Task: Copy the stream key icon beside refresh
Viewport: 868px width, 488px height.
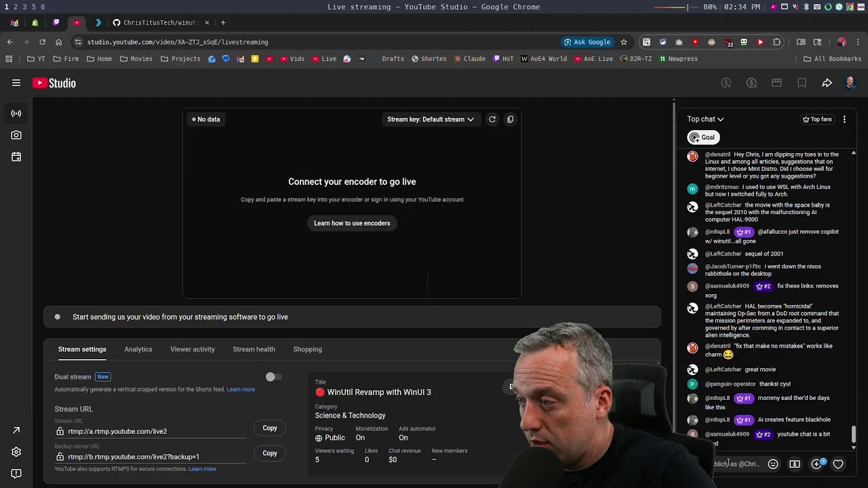Action: point(511,119)
